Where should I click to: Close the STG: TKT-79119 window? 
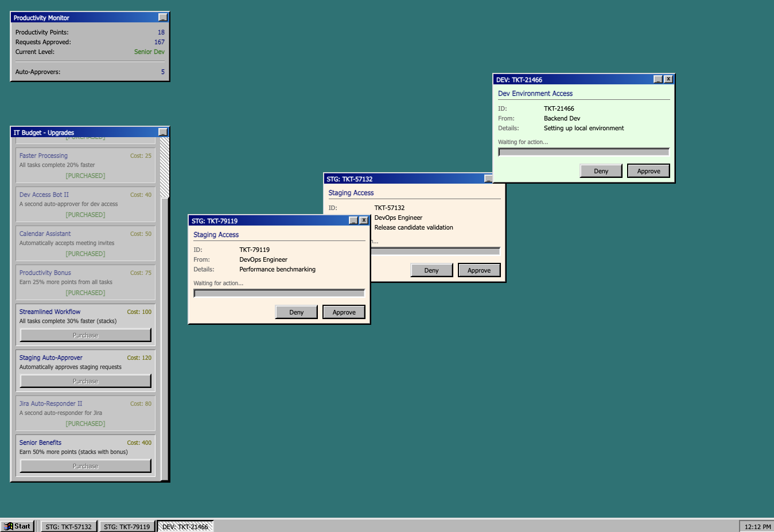click(364, 221)
